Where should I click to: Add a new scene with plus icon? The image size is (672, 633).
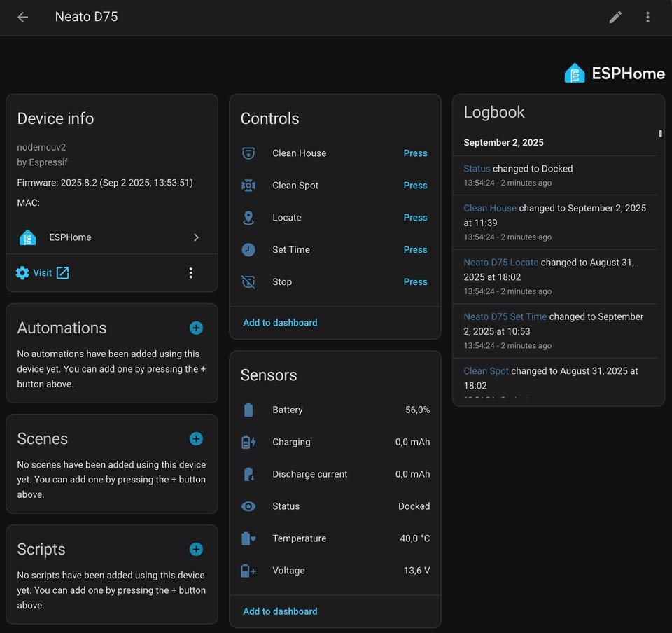click(x=196, y=438)
